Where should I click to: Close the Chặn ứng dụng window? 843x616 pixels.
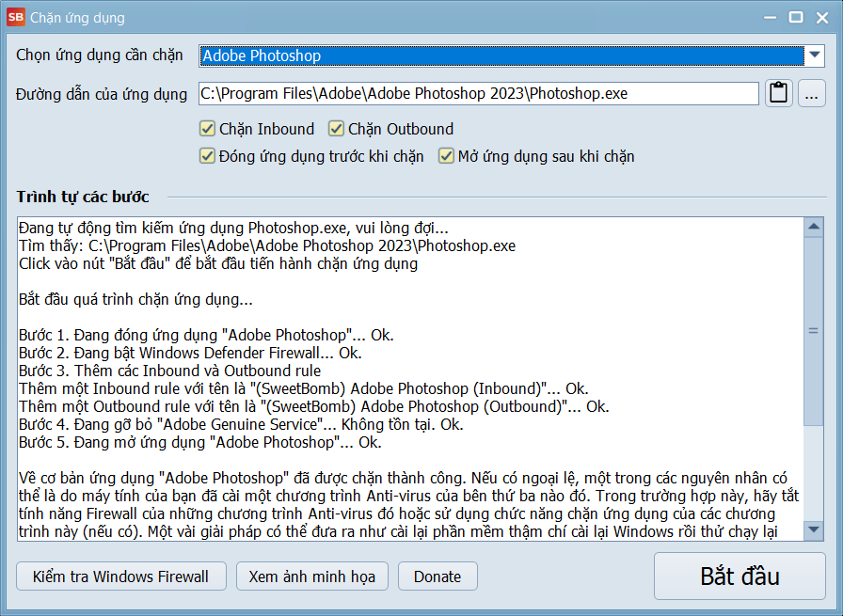821,17
